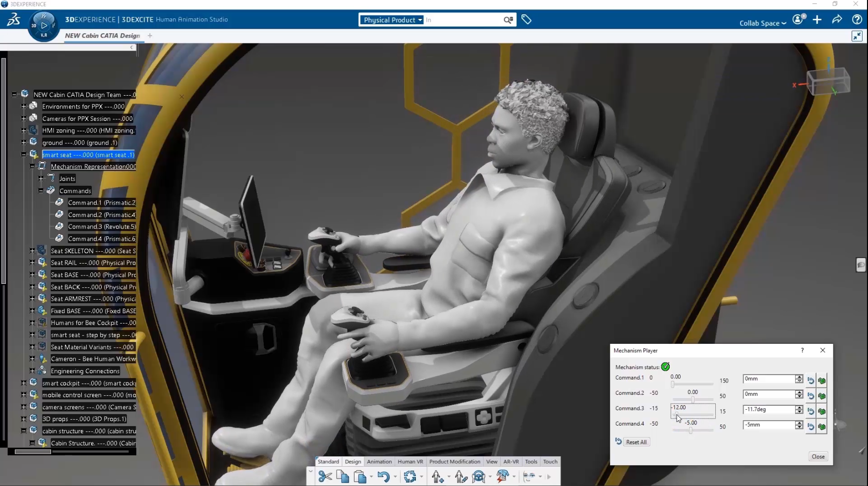Viewport: 868px width, 486px height.
Task: Click the Share arrow icon in header
Action: tap(837, 20)
